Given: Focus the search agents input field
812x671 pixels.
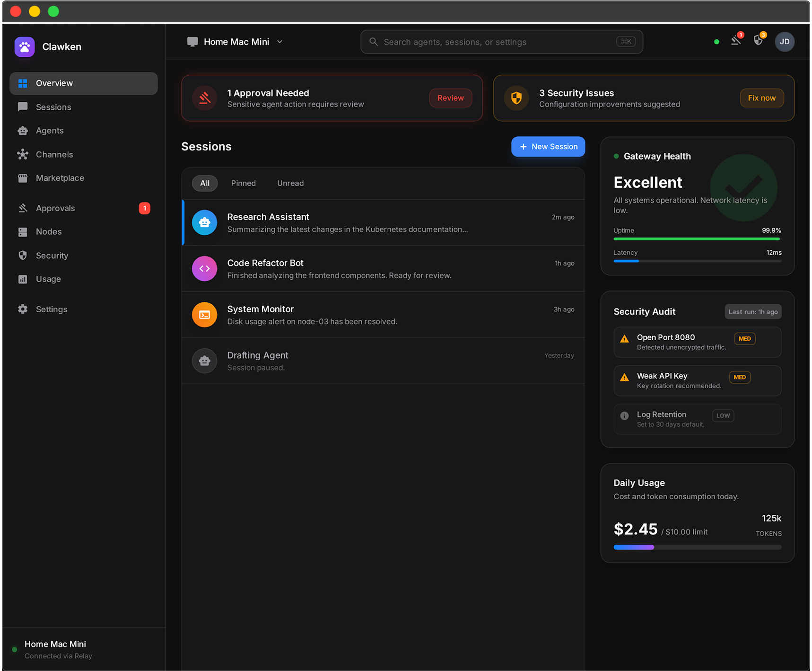Looking at the screenshot, I should (497, 42).
